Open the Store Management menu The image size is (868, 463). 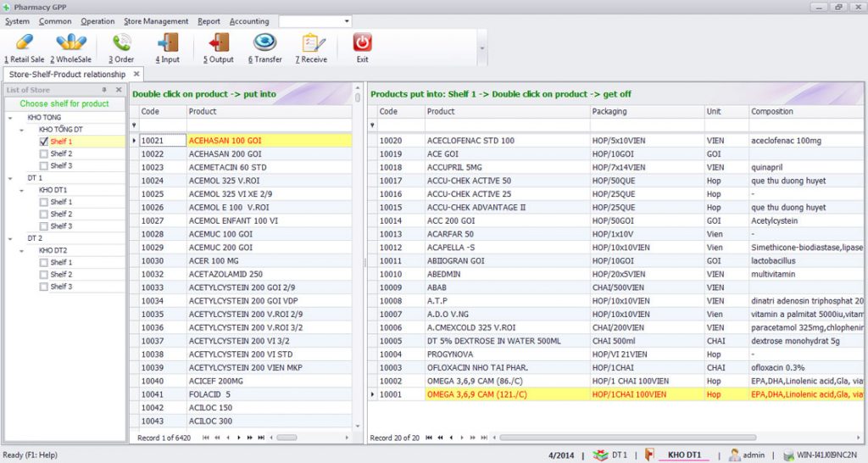tap(156, 21)
